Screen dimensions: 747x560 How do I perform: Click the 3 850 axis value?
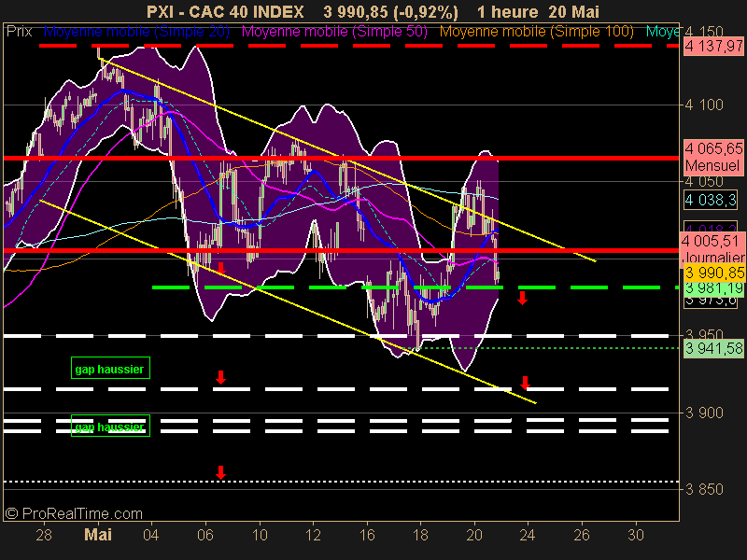704,489
